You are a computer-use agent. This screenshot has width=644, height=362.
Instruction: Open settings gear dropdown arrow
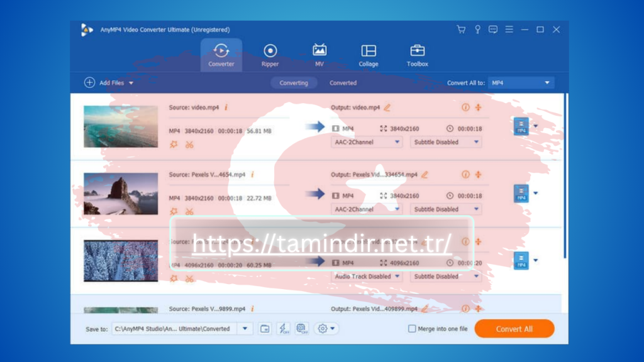coord(332,329)
